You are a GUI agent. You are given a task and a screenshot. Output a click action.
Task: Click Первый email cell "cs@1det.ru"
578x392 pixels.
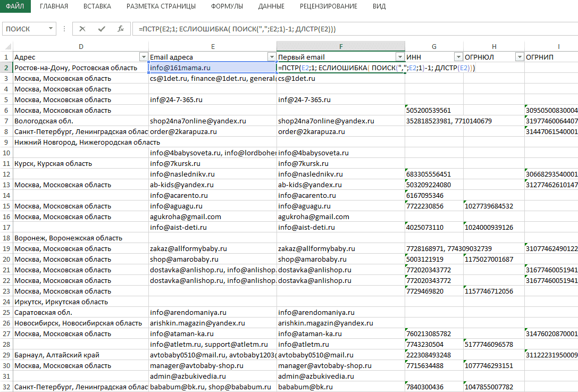(341, 79)
